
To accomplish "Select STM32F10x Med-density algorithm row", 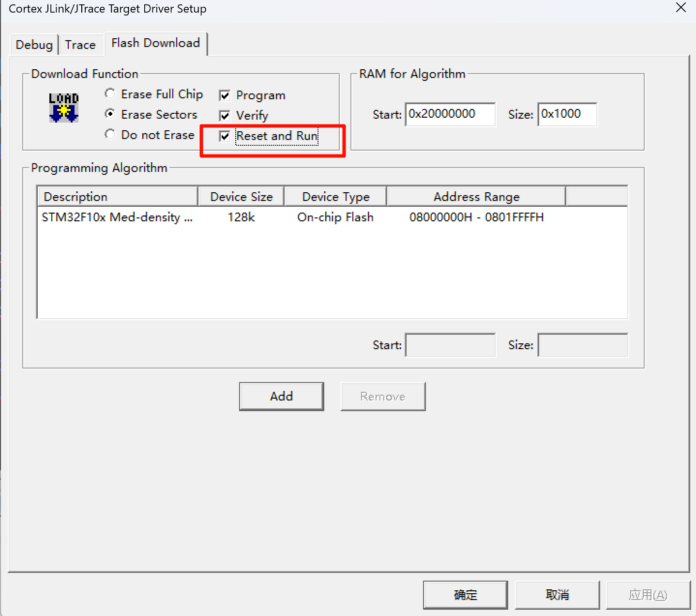I will click(x=118, y=217).
